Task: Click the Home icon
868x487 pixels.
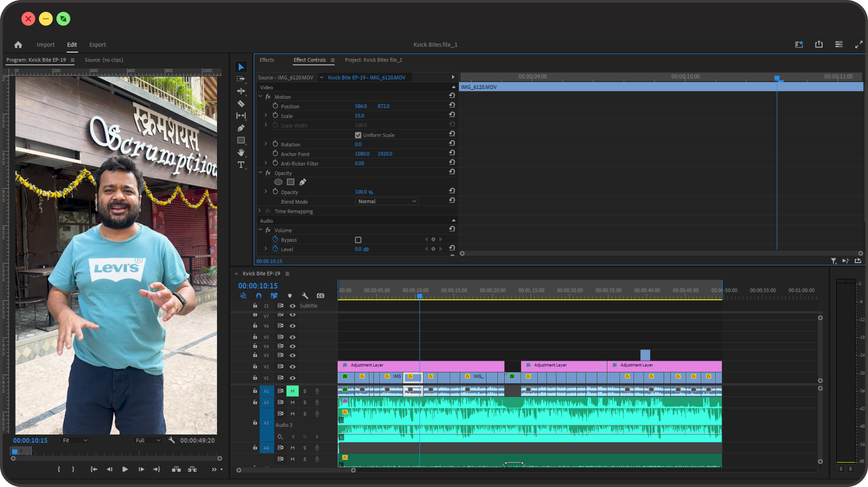Action: [18, 44]
